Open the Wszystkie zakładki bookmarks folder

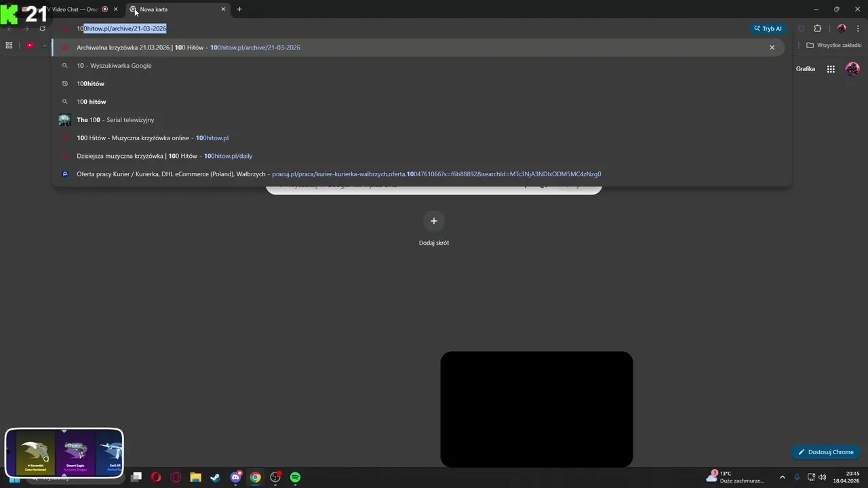(x=833, y=45)
